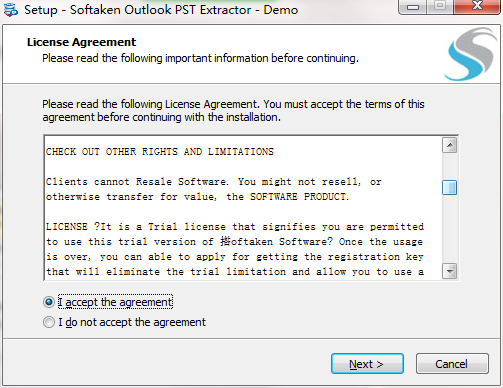The height and width of the screenshot is (388, 503).
Task: Click the Next > button
Action: pyautogui.click(x=367, y=364)
